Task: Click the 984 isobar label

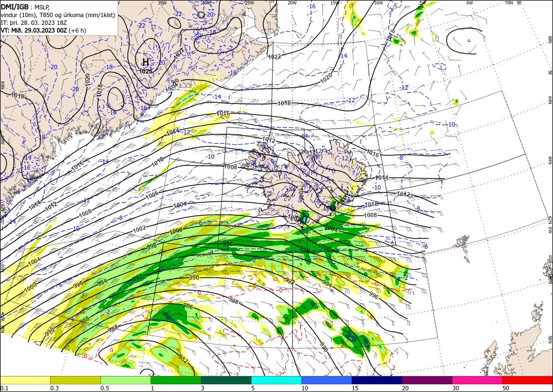Action: pos(113,329)
